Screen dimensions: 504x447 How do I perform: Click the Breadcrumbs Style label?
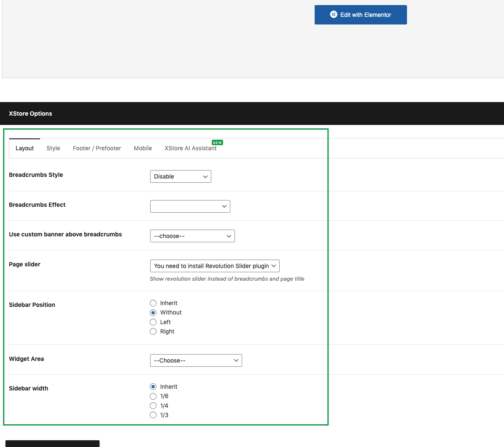point(36,175)
